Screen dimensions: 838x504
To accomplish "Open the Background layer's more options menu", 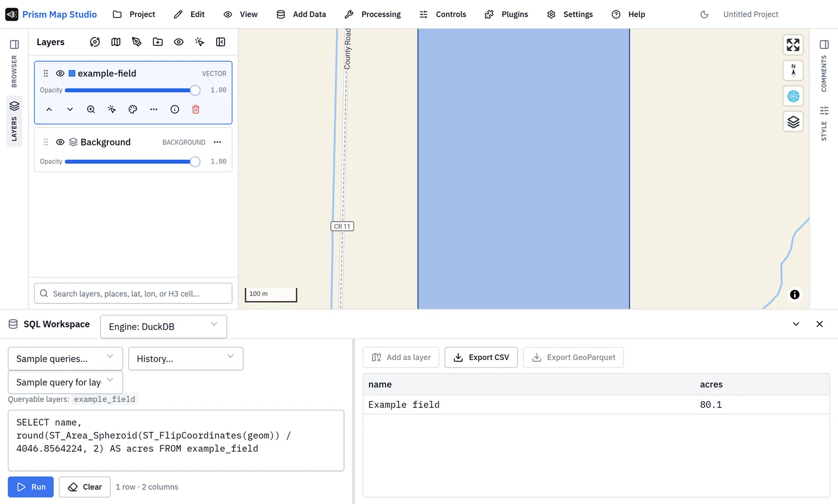I will point(217,142).
